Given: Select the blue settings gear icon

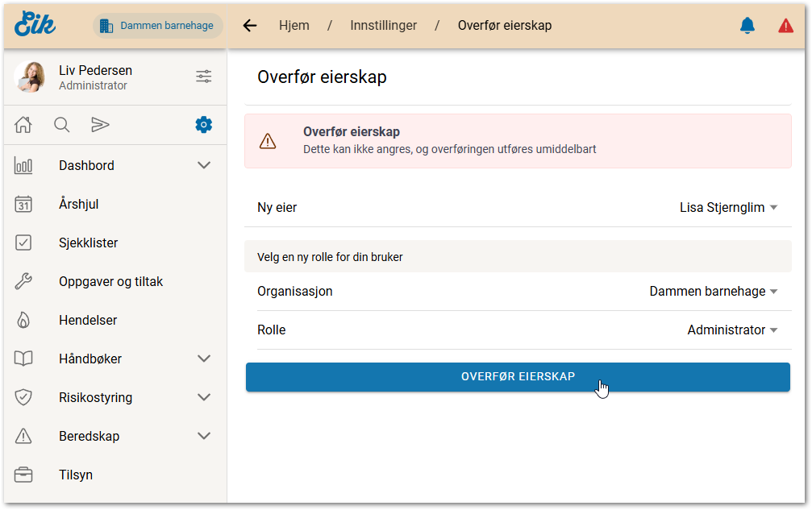Looking at the screenshot, I should (204, 125).
